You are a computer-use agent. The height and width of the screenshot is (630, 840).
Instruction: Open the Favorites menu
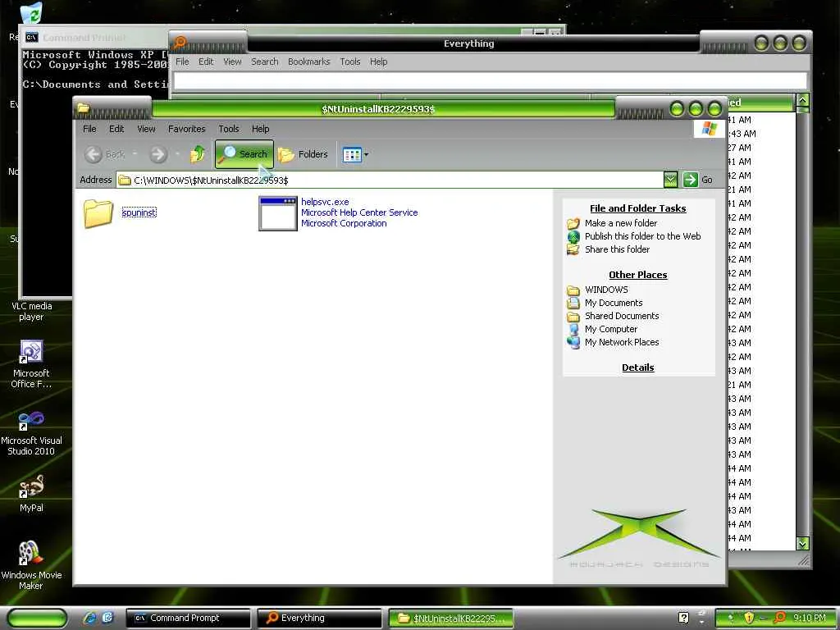point(186,129)
